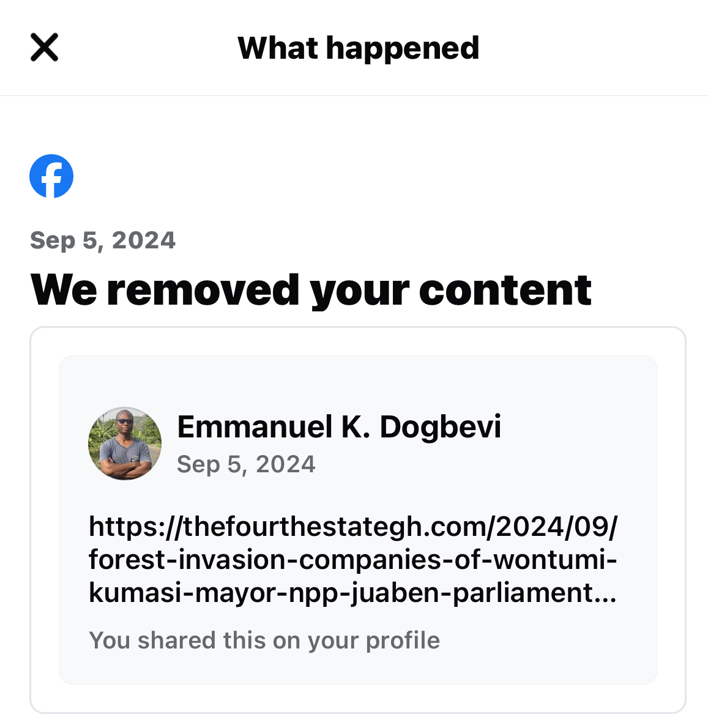Click the surname "Dogbevi" on the post
The width and height of the screenshot is (708, 728).
click(x=440, y=426)
